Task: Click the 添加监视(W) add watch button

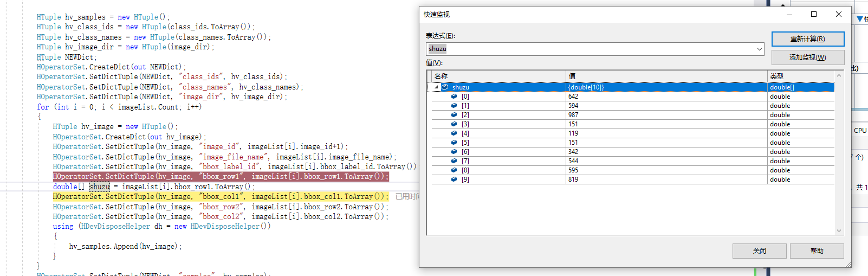Action: click(x=807, y=57)
